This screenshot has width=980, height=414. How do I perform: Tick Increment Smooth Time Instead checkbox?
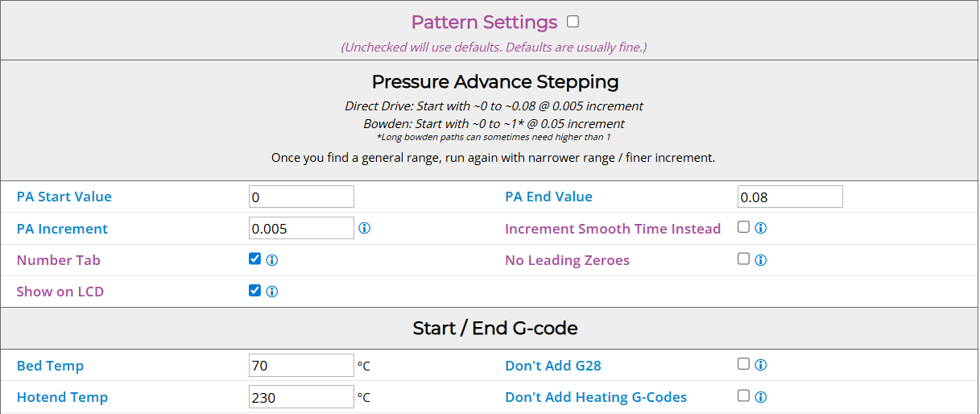743,228
